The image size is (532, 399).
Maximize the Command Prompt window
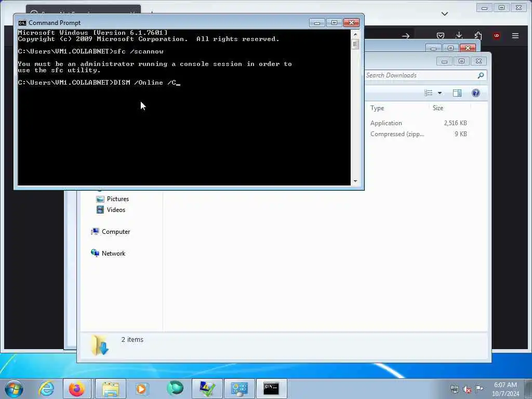click(x=334, y=23)
